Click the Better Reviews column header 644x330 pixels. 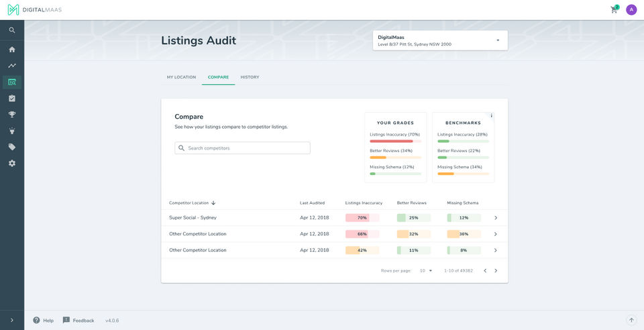click(411, 203)
